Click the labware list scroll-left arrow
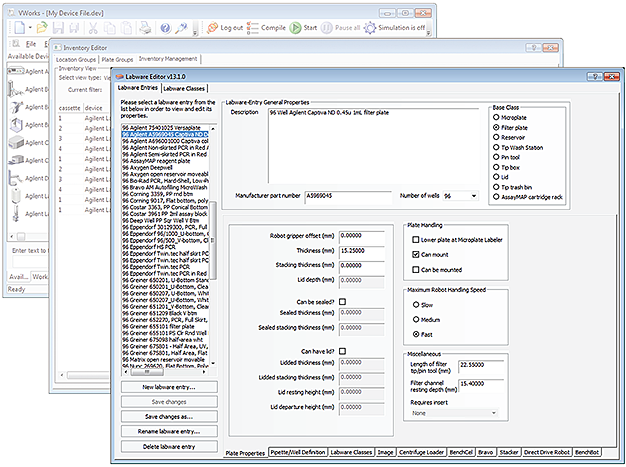 pos(126,372)
